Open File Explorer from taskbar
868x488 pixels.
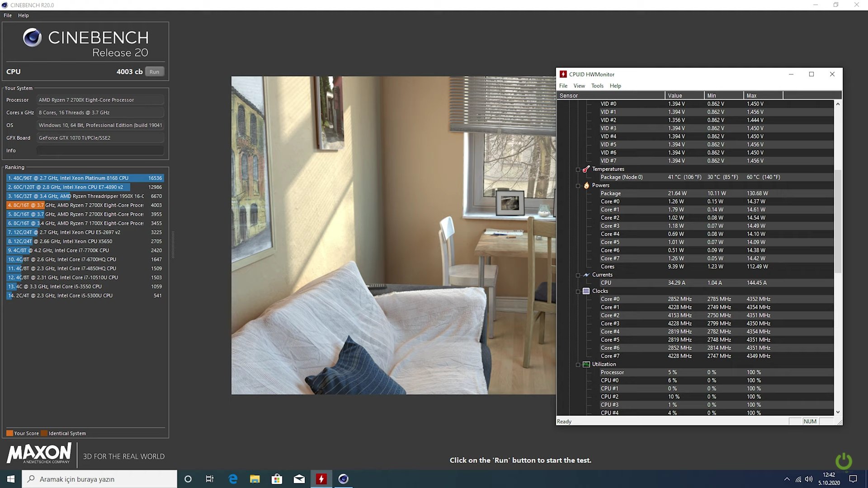(255, 479)
